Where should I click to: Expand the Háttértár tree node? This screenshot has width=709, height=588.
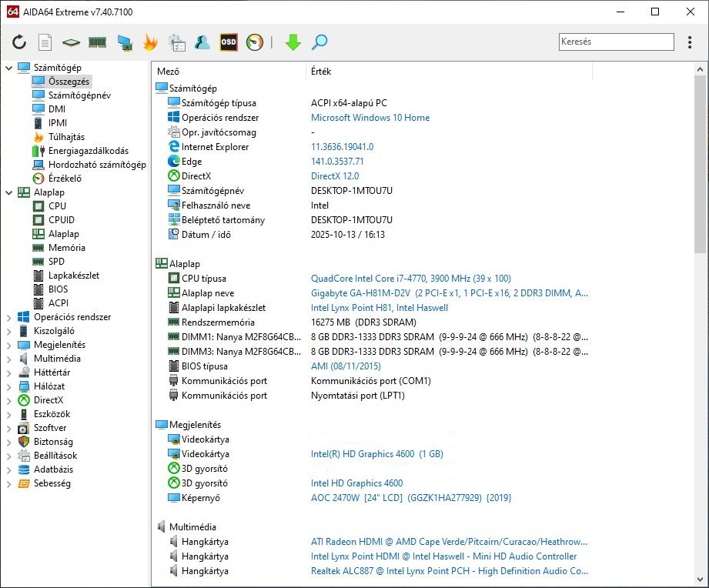click(8, 373)
